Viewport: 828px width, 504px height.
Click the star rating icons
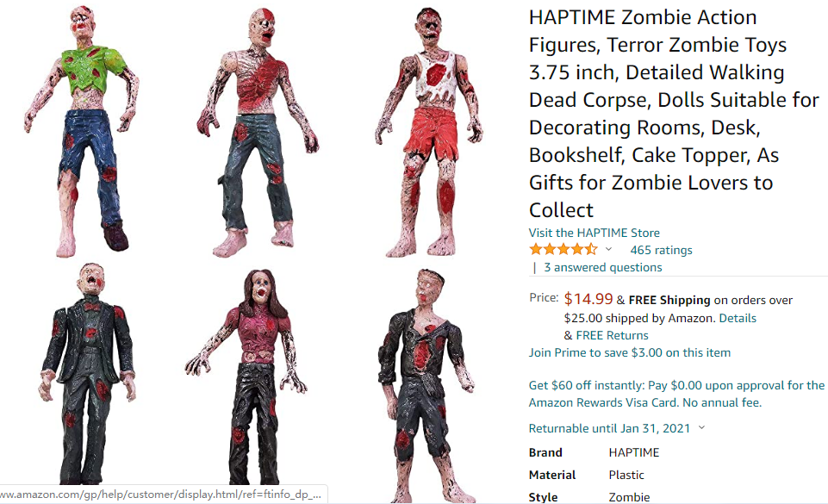click(563, 249)
